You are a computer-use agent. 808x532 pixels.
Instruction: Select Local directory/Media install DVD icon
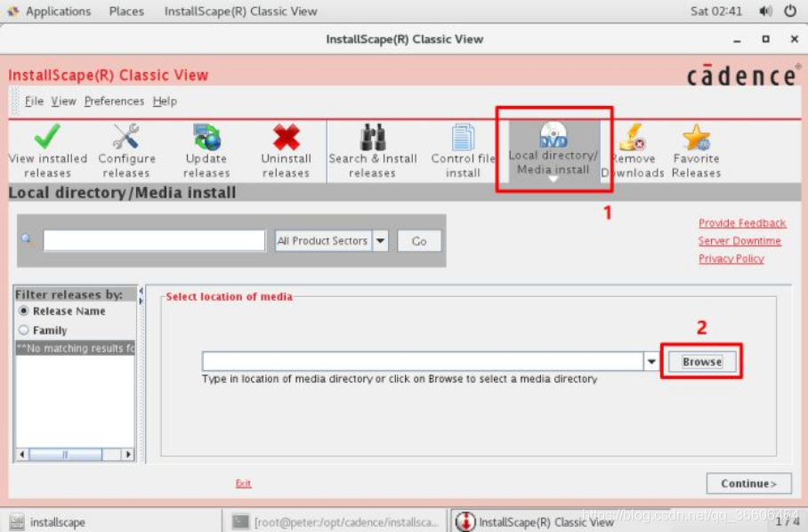(x=553, y=136)
